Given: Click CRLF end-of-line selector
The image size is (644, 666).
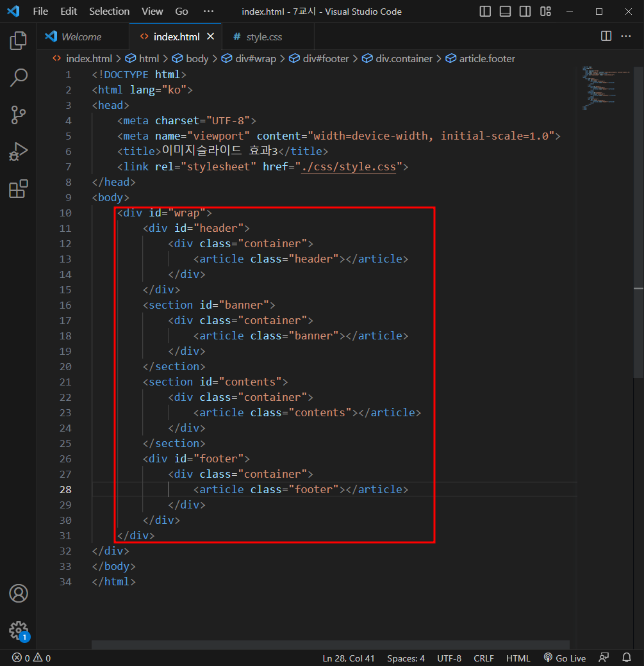Looking at the screenshot, I should pyautogui.click(x=484, y=658).
